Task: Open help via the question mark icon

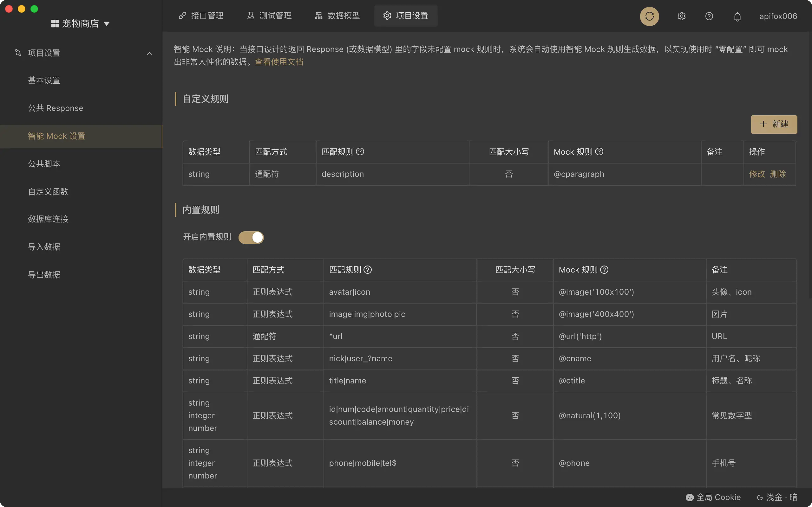Action: coord(709,16)
